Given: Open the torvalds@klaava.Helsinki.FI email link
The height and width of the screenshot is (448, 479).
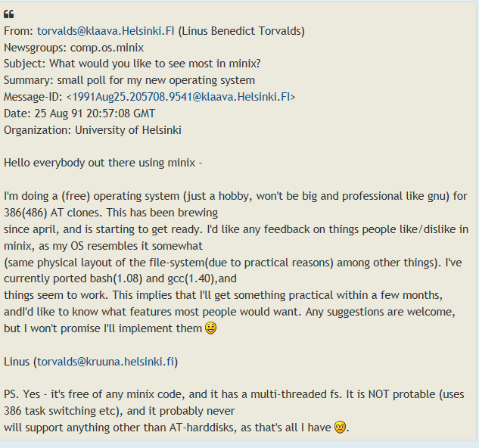Looking at the screenshot, I should 106,31.
